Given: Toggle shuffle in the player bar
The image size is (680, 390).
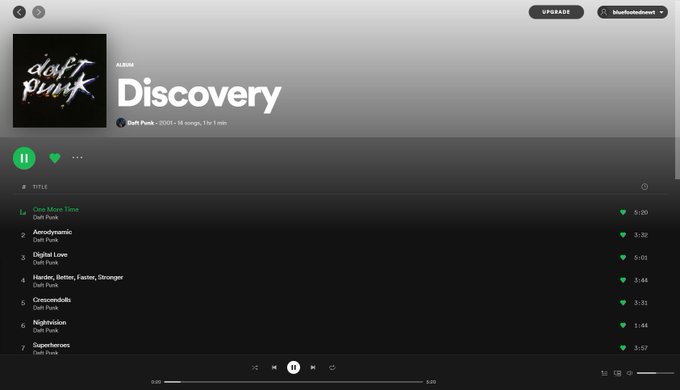Looking at the screenshot, I should (x=255, y=367).
